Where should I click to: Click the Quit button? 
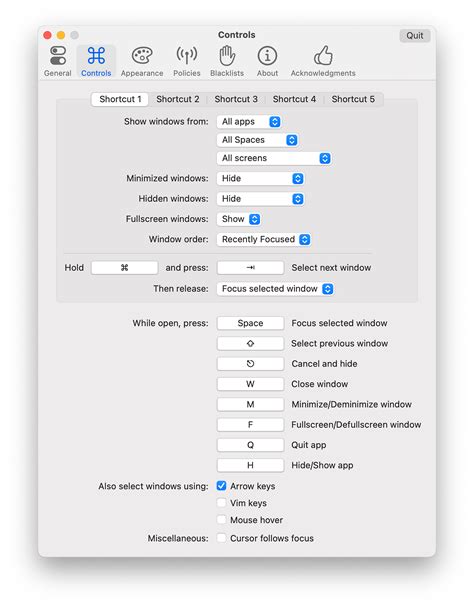(415, 36)
